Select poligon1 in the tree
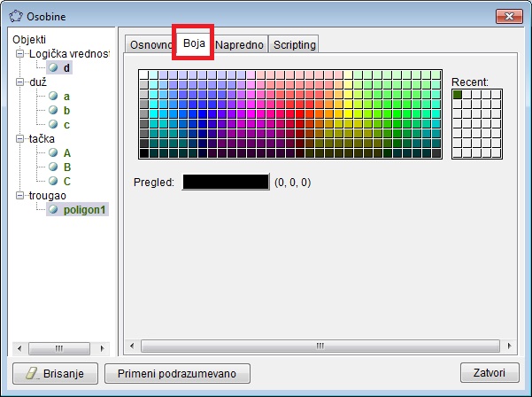 tap(84, 210)
